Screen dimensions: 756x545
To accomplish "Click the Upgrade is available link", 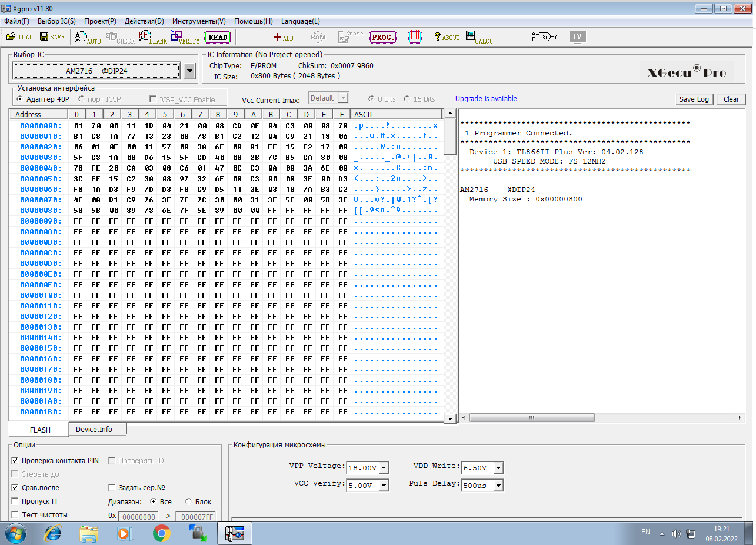I will tap(486, 99).
